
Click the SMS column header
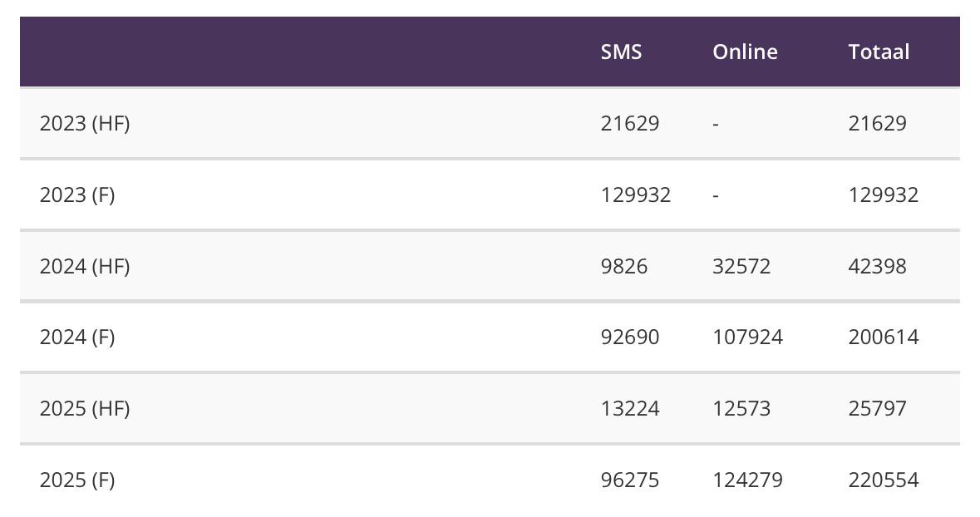(x=621, y=52)
